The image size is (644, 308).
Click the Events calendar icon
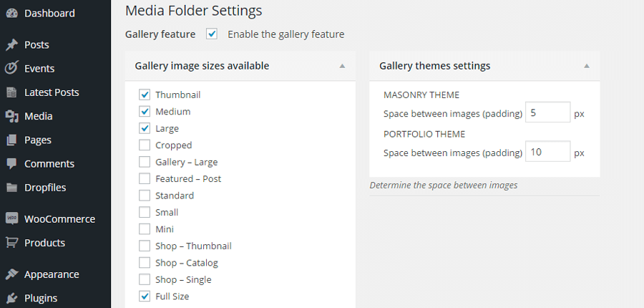(12, 68)
